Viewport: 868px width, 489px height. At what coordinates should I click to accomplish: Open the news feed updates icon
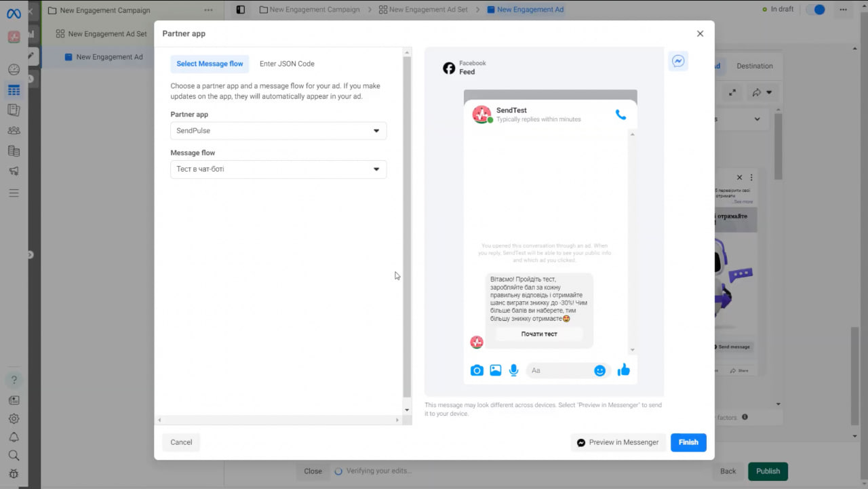click(14, 400)
